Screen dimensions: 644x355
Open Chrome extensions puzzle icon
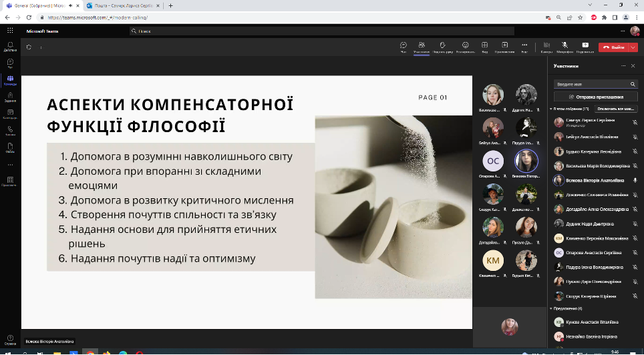pos(604,17)
